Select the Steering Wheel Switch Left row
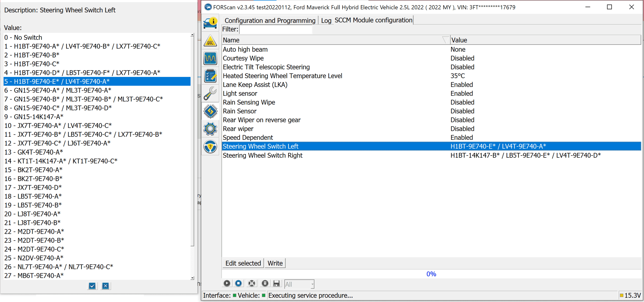644x302 pixels. [431, 146]
